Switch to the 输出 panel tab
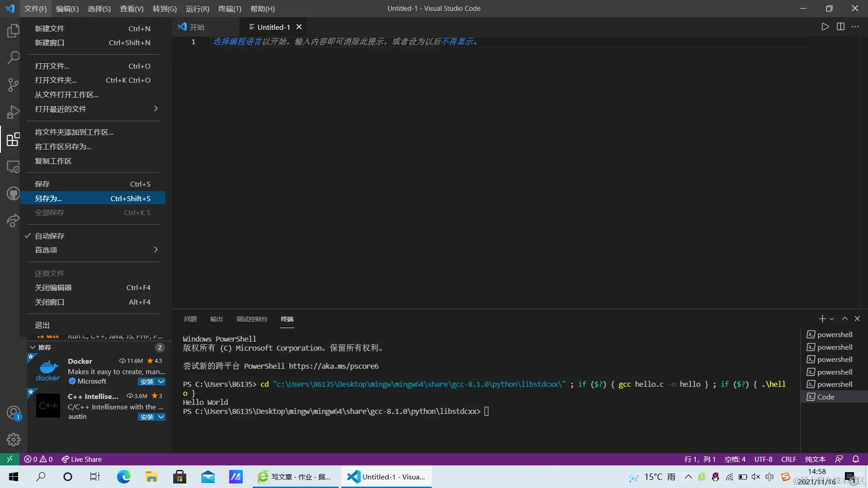The image size is (868, 488). pyautogui.click(x=216, y=319)
